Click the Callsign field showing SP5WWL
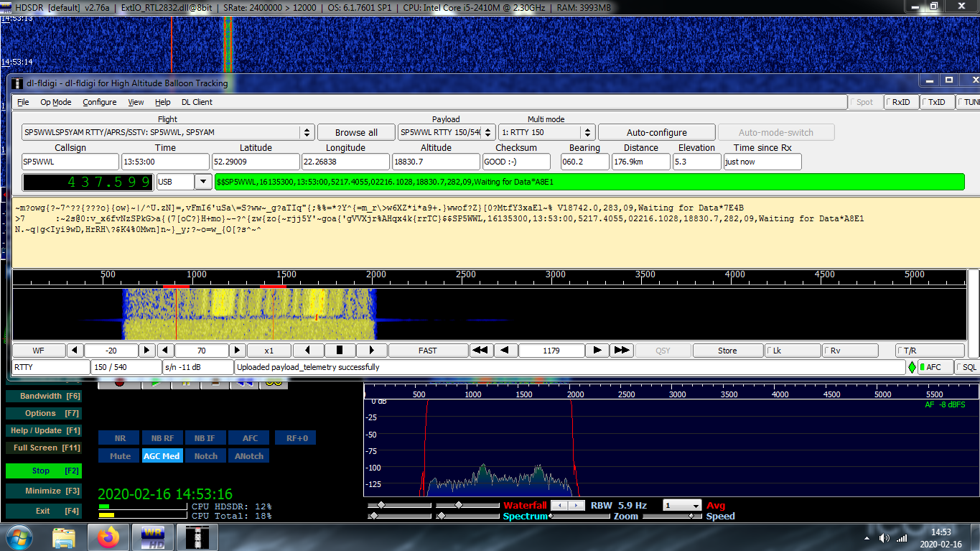This screenshot has height=551, width=980. (70, 162)
